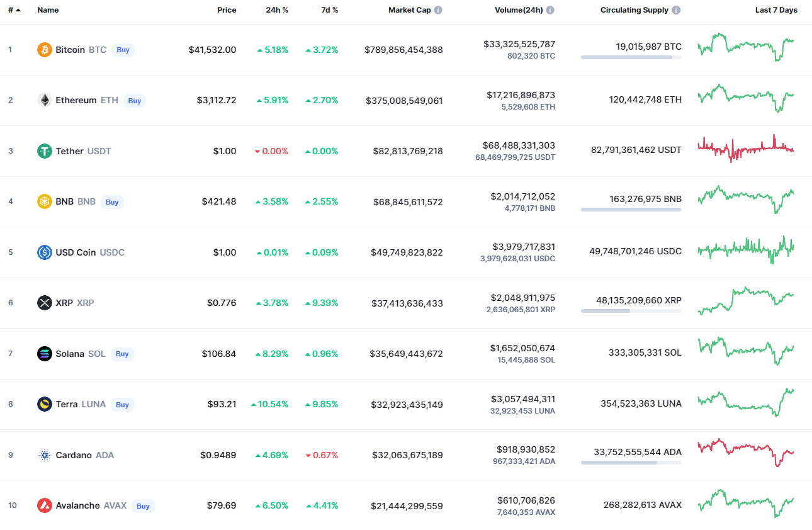Click the Buy button next to Avalanche
The image size is (812, 530).
[143, 506]
